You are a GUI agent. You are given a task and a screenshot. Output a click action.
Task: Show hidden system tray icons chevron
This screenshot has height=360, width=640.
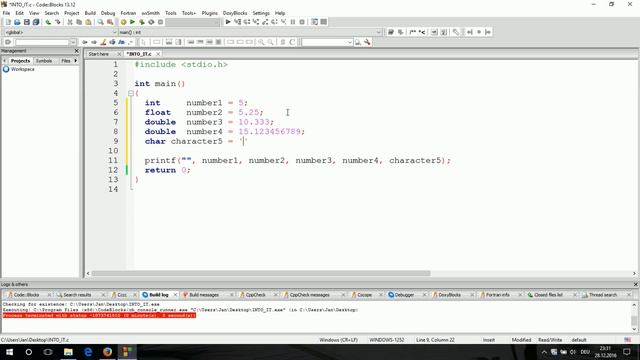[544, 352]
